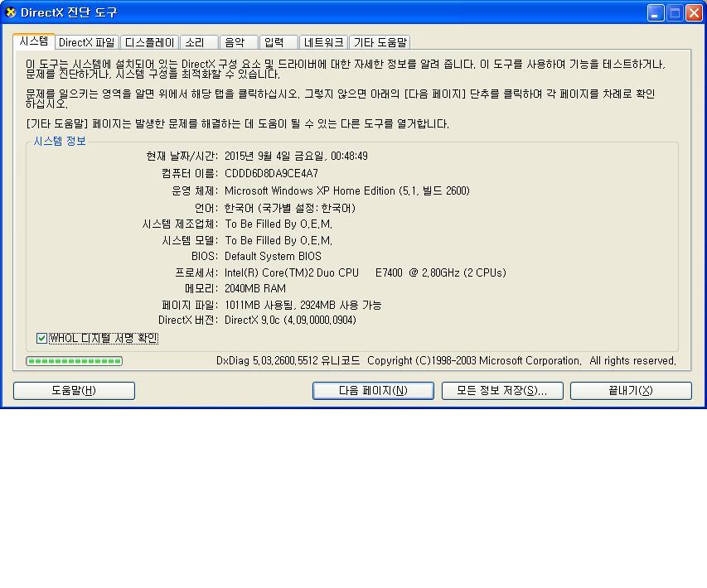Minimize the DirectX 진단 도구 window
The height and width of the screenshot is (588, 707).
(x=656, y=12)
